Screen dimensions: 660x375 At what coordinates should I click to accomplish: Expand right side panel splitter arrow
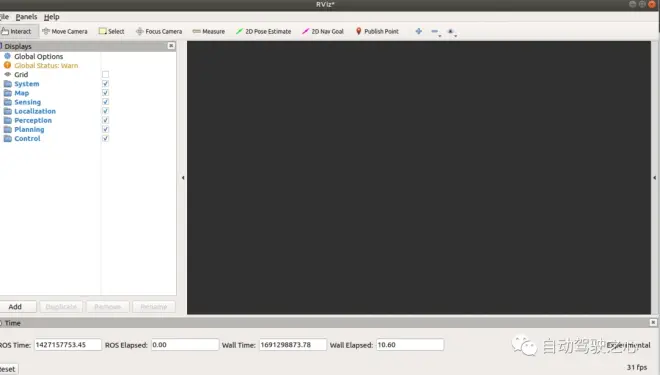pyautogui.click(x=655, y=178)
